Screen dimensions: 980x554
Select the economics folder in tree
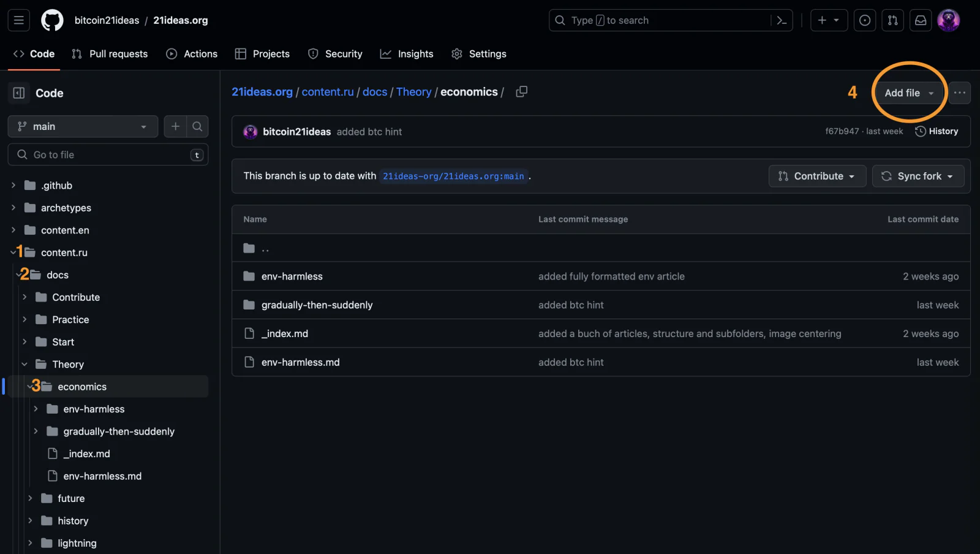pyautogui.click(x=82, y=387)
